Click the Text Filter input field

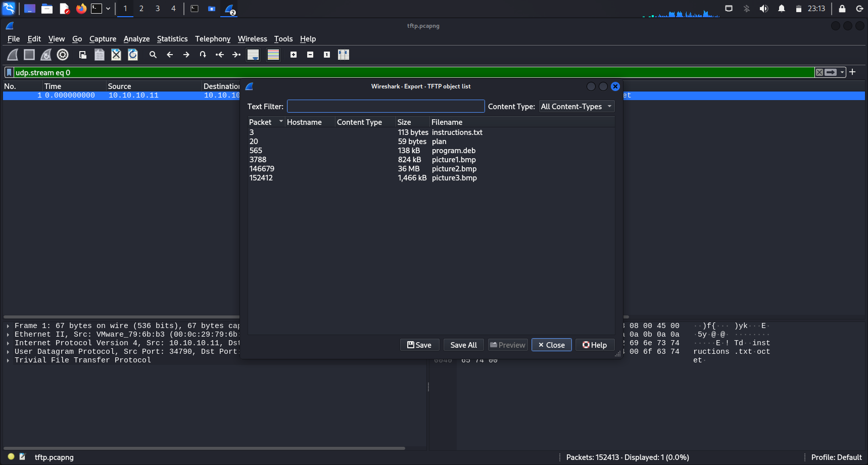(385, 106)
